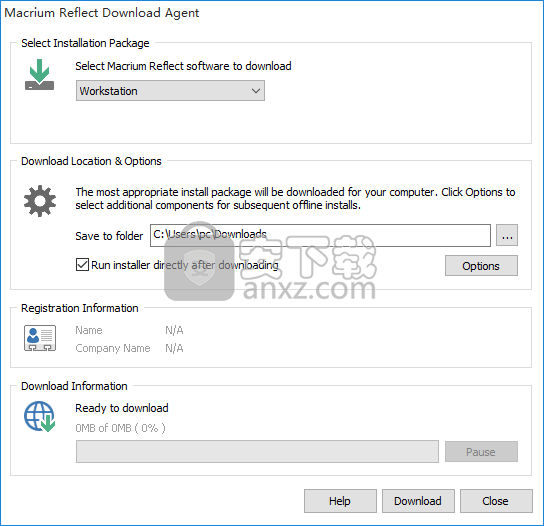
Task: Browse for folder with ellipsis button
Action: click(x=507, y=235)
